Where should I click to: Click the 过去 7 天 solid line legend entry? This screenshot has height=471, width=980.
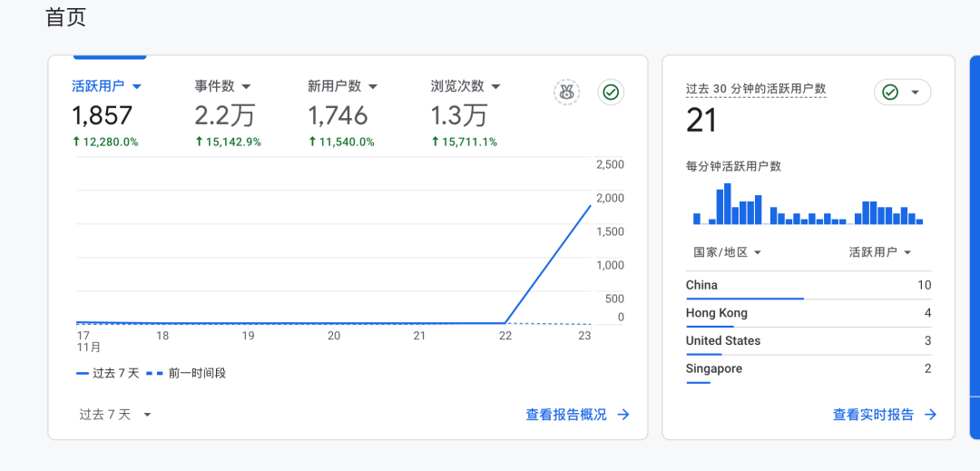(107, 374)
